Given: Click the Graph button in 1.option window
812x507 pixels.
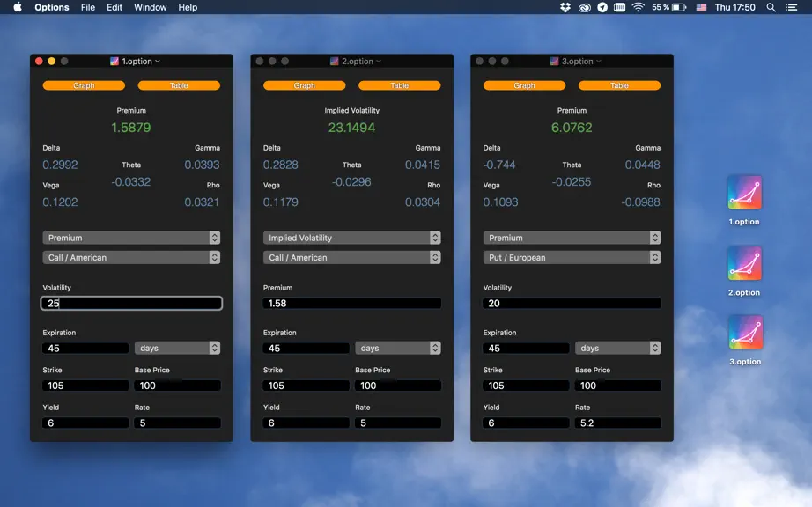Looking at the screenshot, I should [84, 85].
